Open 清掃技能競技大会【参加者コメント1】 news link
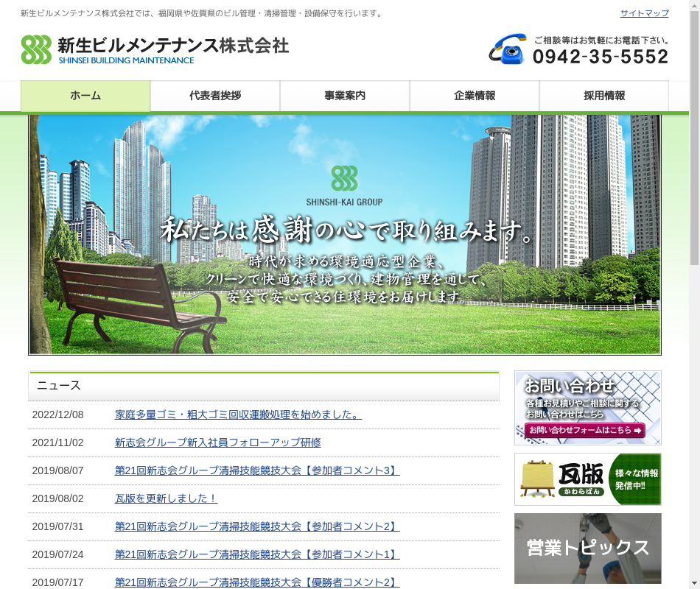 point(257,554)
